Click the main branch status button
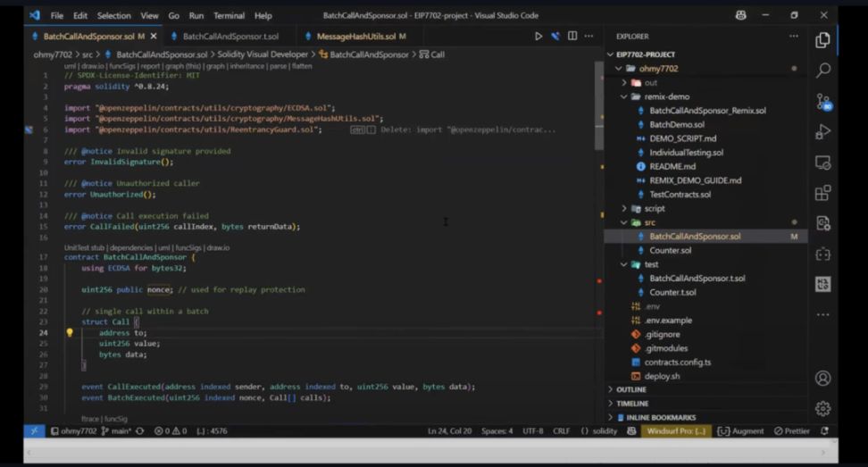The image size is (868, 467). point(114,431)
